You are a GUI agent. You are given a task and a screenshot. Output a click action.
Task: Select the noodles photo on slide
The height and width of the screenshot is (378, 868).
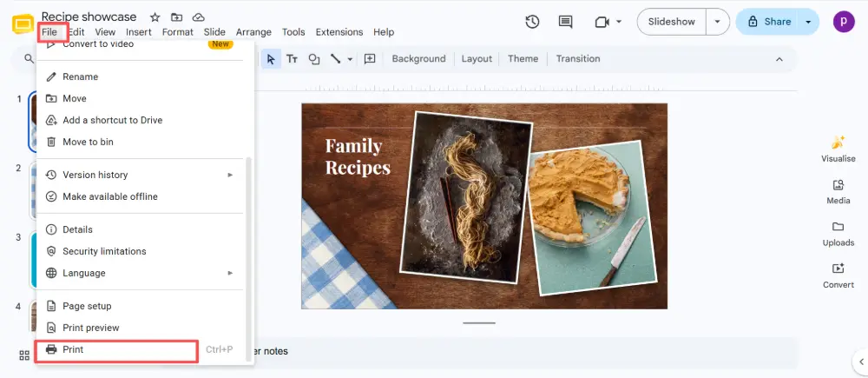(465, 196)
